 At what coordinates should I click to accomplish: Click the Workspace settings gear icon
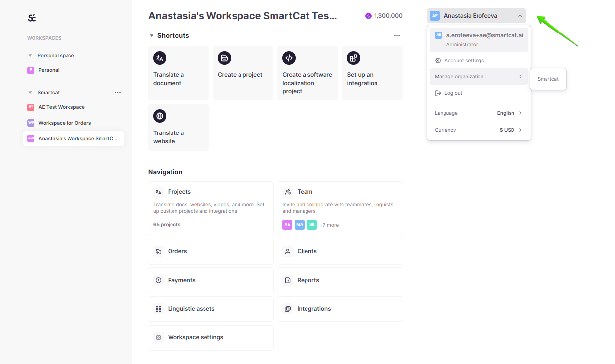(x=159, y=338)
